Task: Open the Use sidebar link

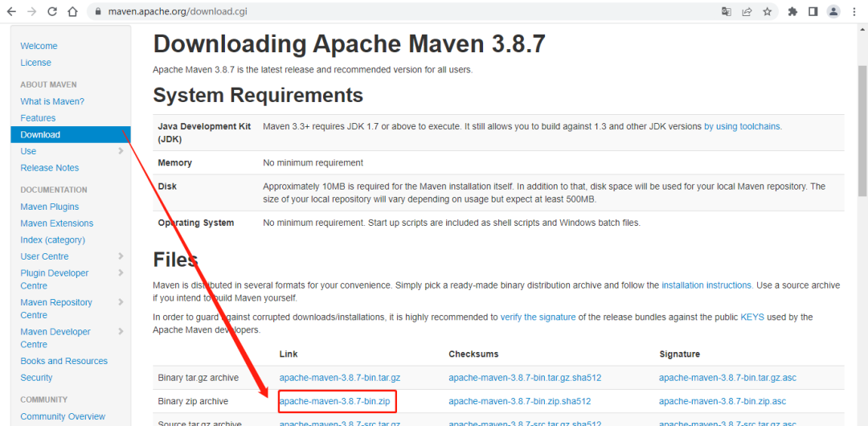Action: 28,151
